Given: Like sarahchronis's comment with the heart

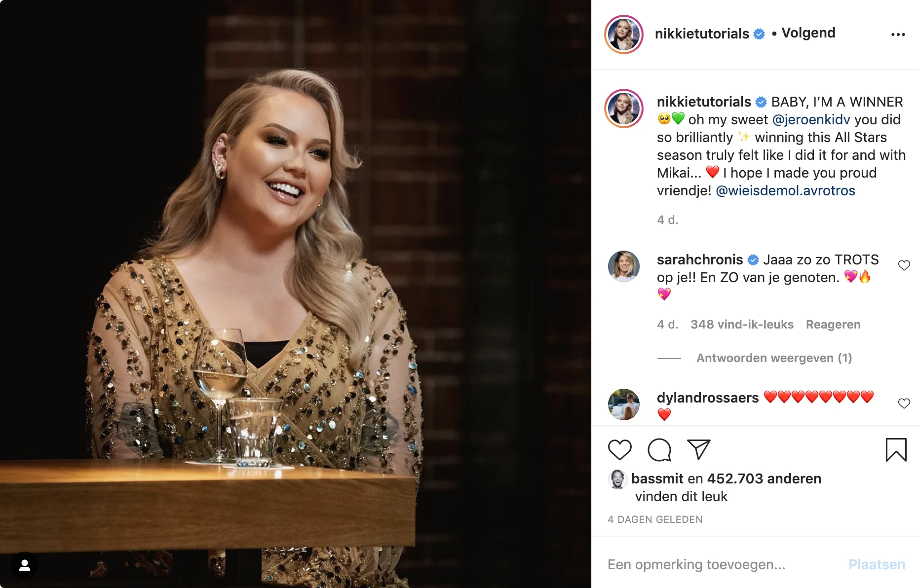Looking at the screenshot, I should point(904,265).
